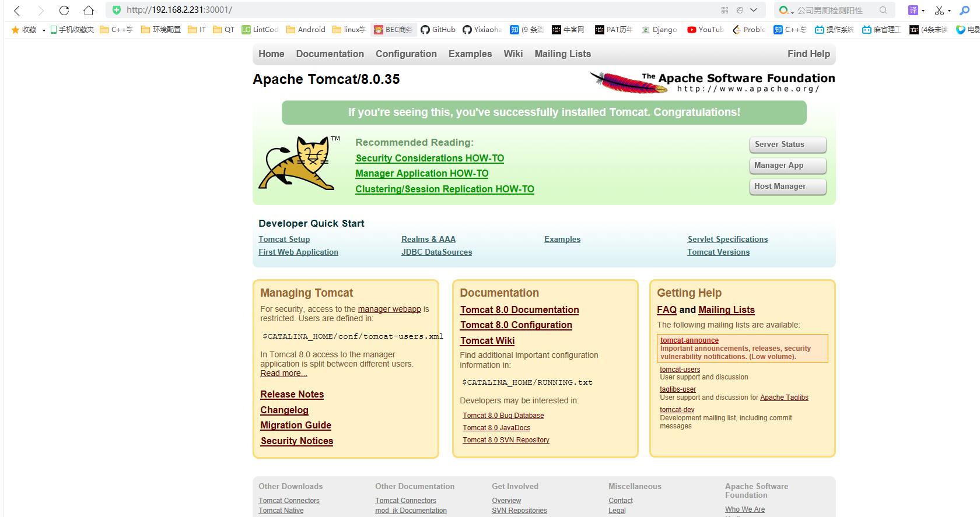Screen dimensions: 980x517
Task: Open Tomcat 8.0 Bug Database link
Action: click(503, 416)
